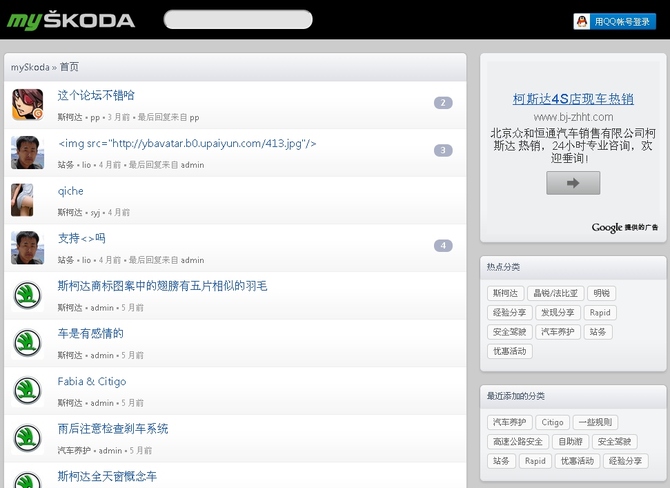The width and height of the screenshot is (670, 488).
Task: Click the Skoda logo avatar beside 斯柯达商标图案 topic
Action: tap(27, 295)
